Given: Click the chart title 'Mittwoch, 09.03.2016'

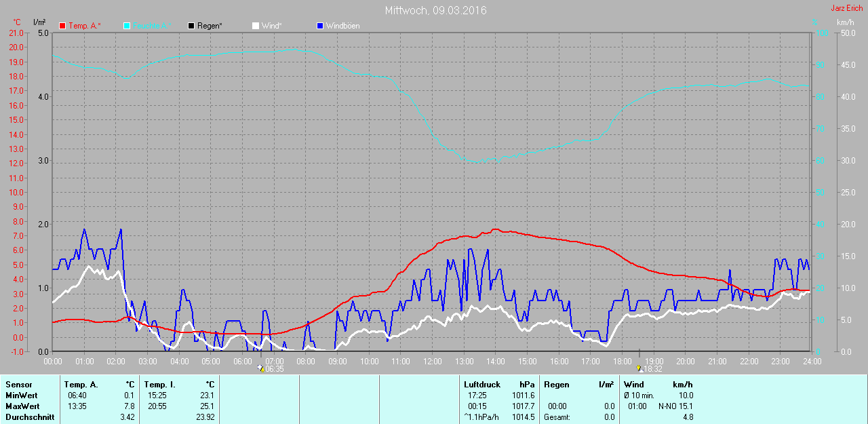Looking at the screenshot, I should click(435, 10).
